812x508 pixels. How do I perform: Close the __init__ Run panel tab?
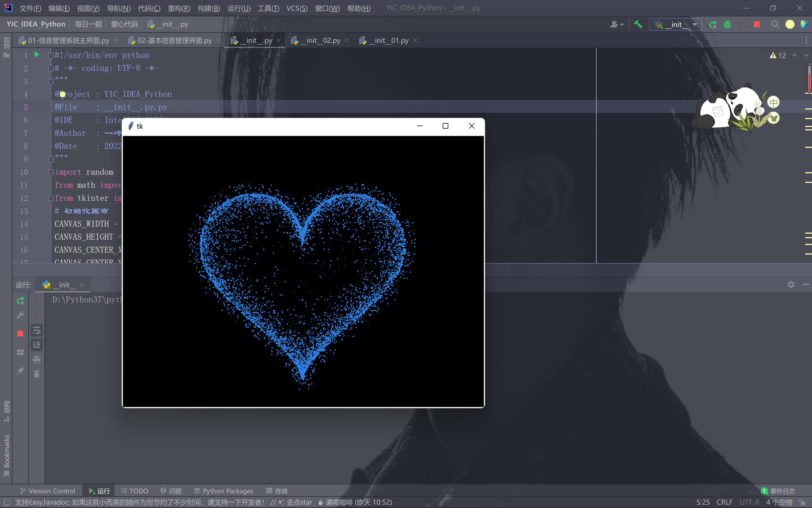(x=81, y=285)
